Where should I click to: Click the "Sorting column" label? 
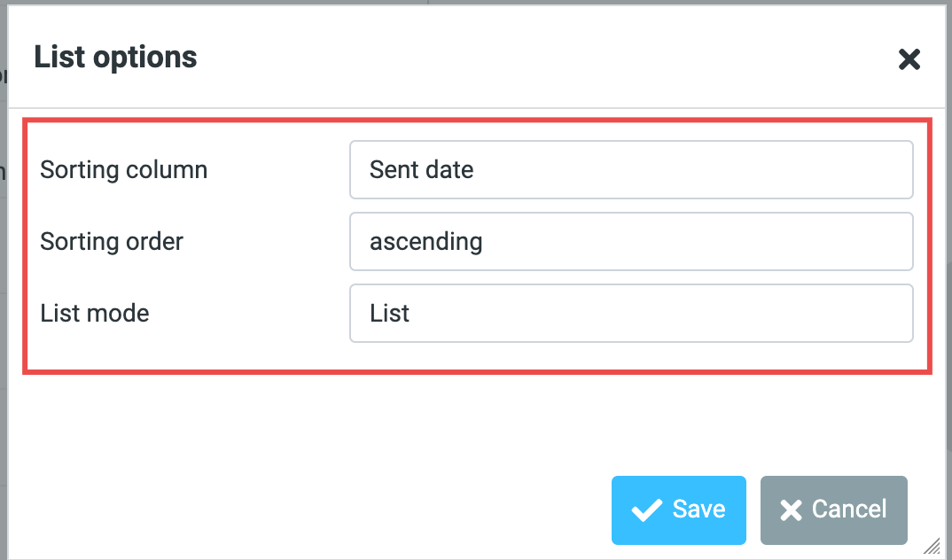point(124,169)
